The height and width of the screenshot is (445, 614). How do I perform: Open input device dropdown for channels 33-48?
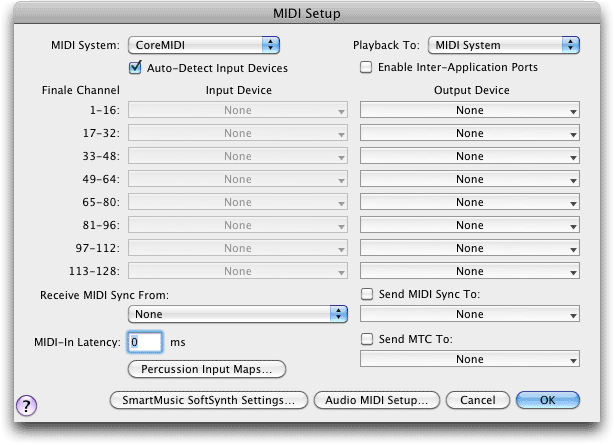(238, 156)
